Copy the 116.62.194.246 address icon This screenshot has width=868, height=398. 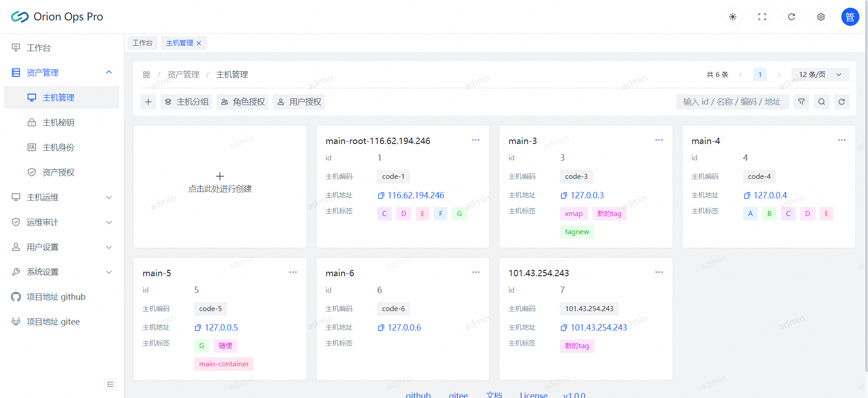point(381,196)
